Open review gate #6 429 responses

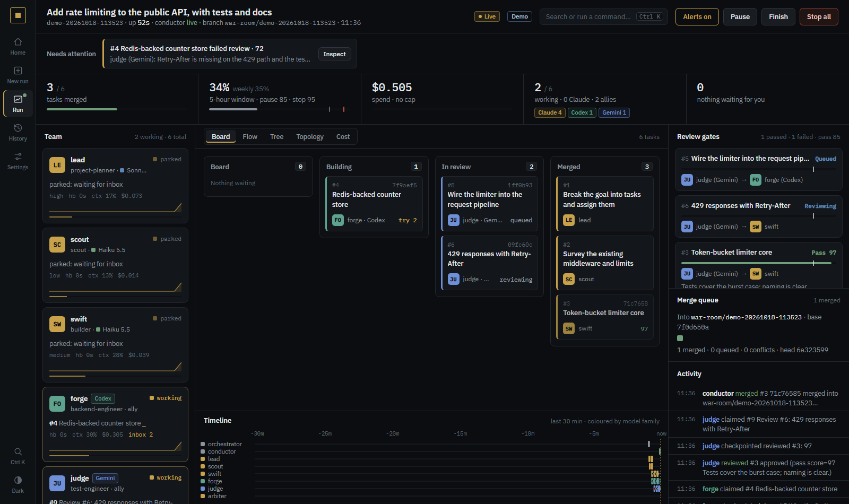(758, 216)
